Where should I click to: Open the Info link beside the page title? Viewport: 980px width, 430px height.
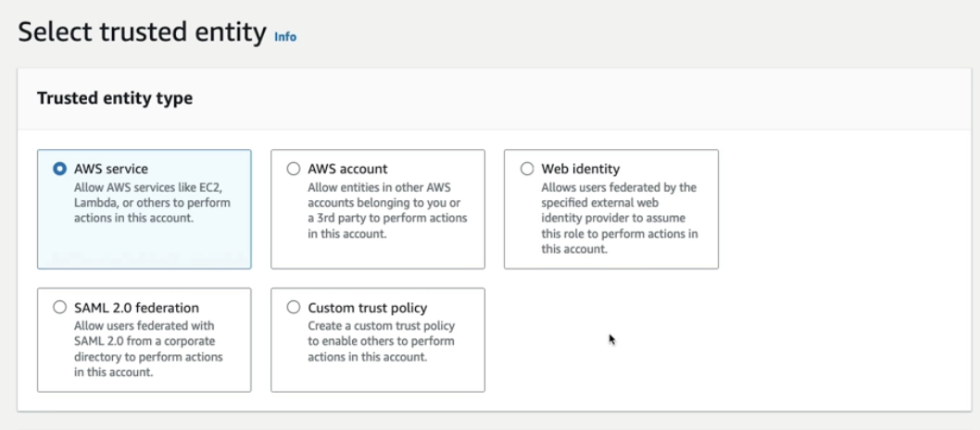point(285,38)
